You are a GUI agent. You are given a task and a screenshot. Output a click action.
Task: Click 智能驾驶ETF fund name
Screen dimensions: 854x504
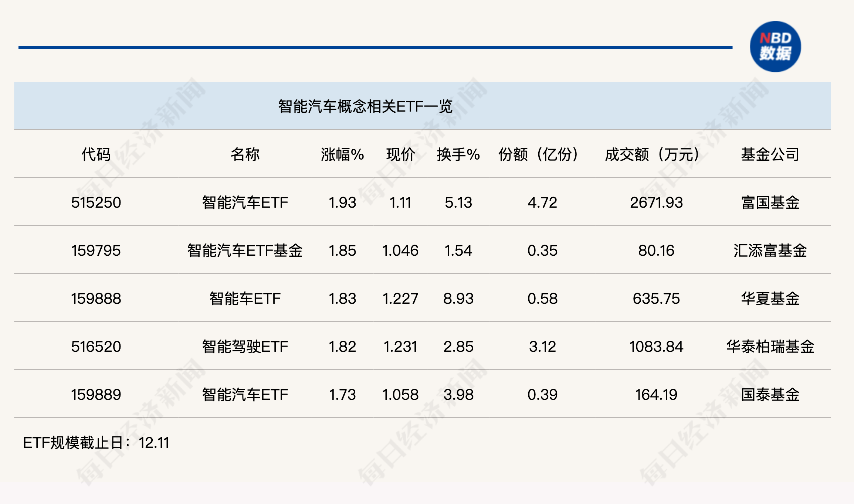245,347
